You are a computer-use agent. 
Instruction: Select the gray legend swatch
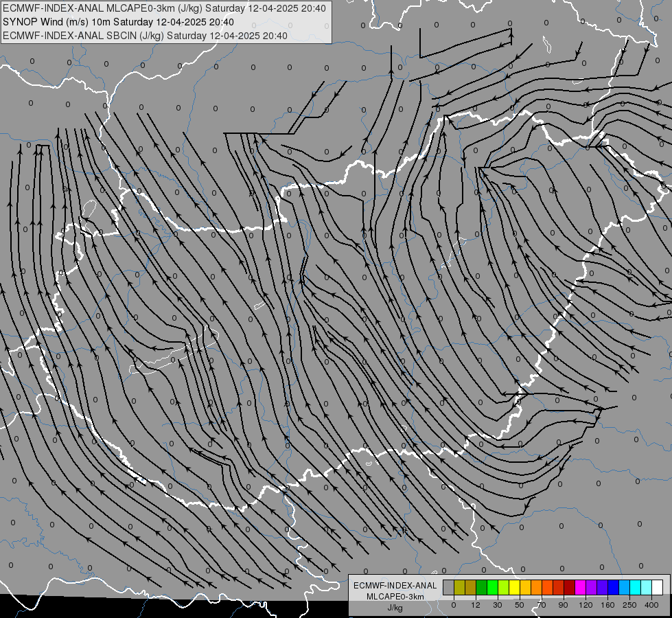click(449, 588)
